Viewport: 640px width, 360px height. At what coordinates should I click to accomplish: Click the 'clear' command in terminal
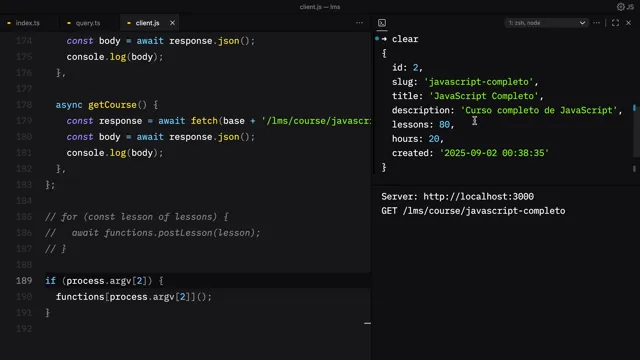pos(405,39)
